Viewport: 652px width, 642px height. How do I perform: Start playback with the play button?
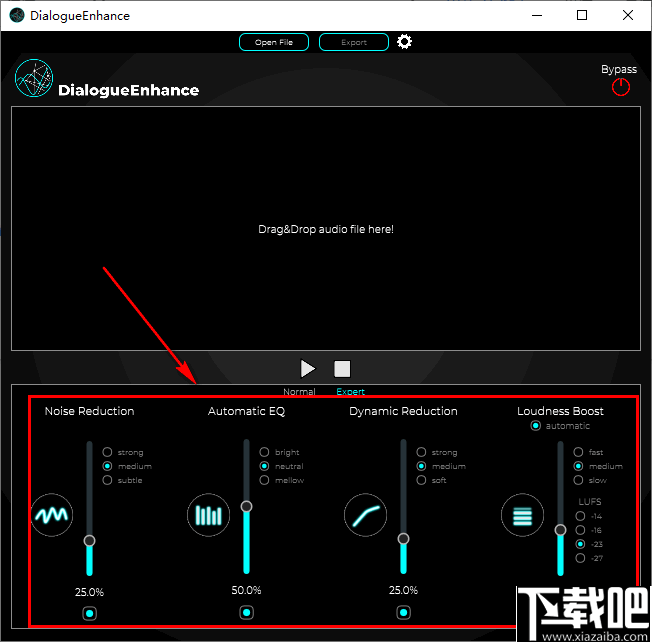pos(308,368)
